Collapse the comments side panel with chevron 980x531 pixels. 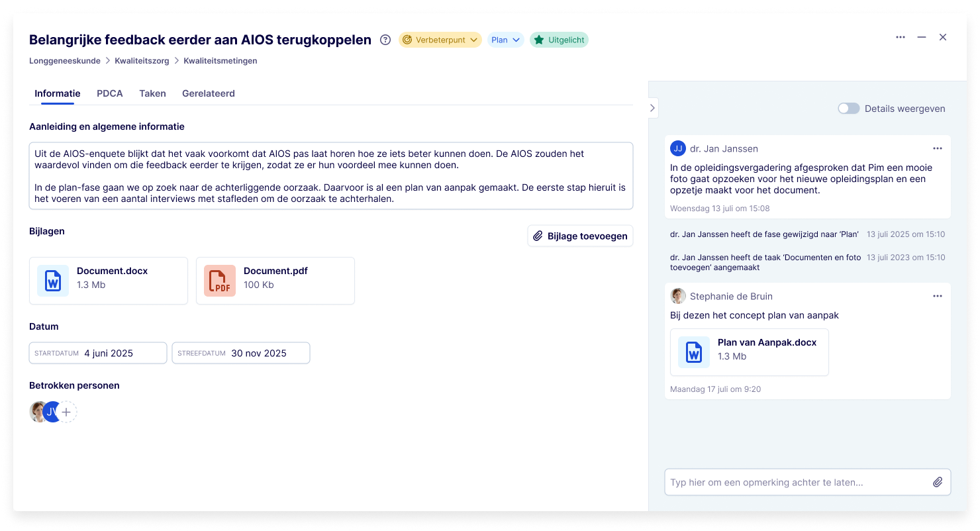(652, 107)
